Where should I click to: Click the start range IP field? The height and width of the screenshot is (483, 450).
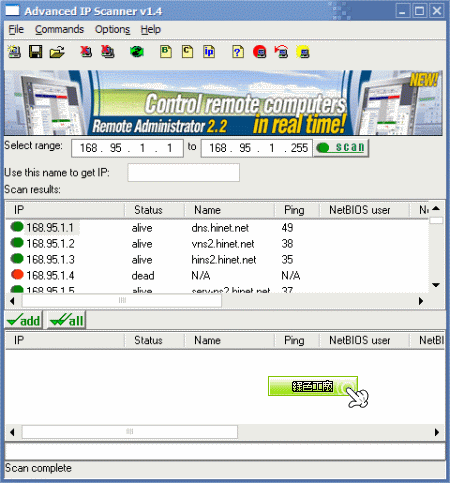[127, 148]
